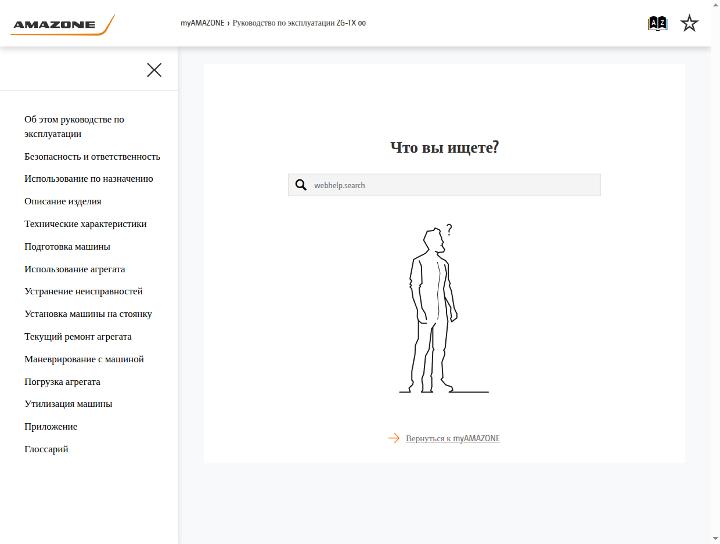Viewport: 720px width, 544px height.
Task: Go to Погрузка агрегата
Action: tap(62, 381)
